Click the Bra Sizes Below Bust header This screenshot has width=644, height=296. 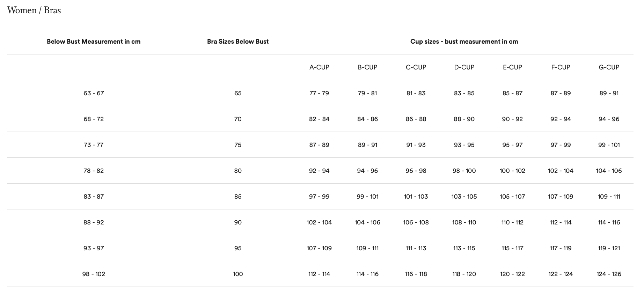(238, 42)
